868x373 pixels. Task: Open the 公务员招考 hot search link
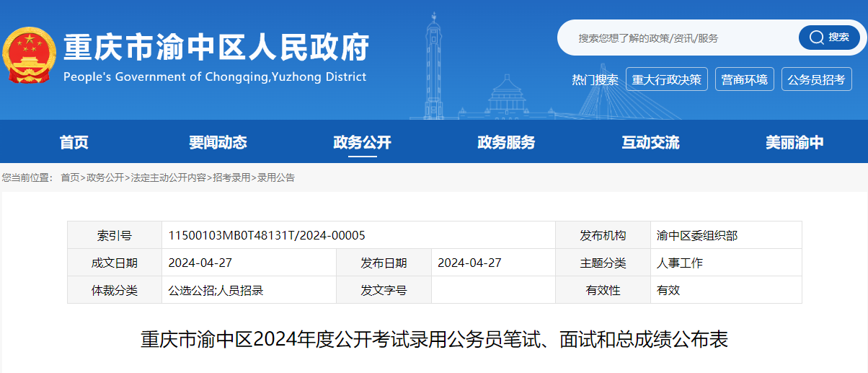click(x=817, y=79)
